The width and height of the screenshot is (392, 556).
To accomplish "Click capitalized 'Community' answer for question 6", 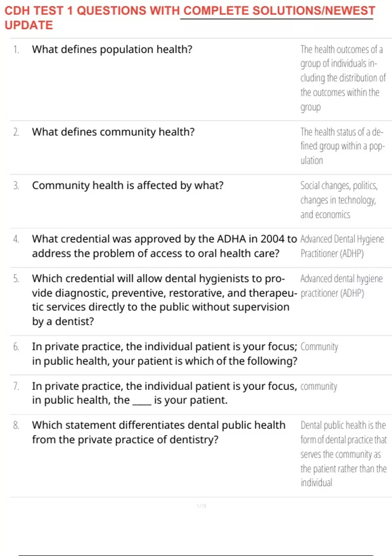I will 319,347.
